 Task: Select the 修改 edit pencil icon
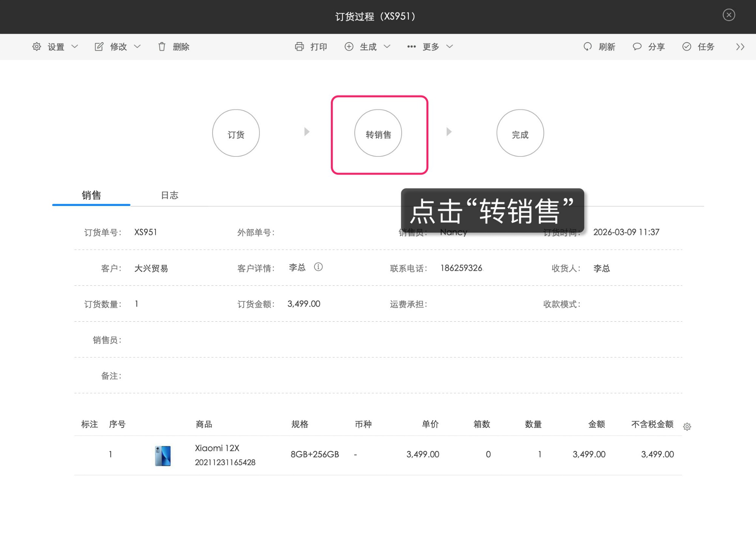coord(98,46)
